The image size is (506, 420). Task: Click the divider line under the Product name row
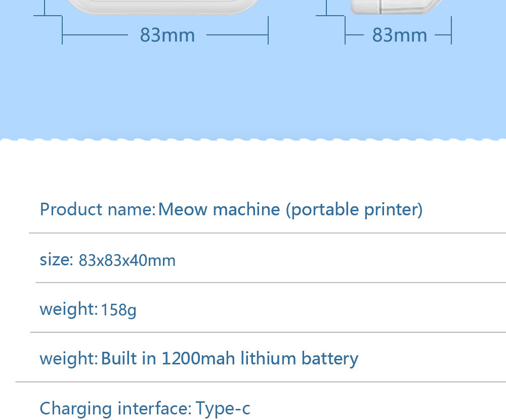(x=267, y=233)
